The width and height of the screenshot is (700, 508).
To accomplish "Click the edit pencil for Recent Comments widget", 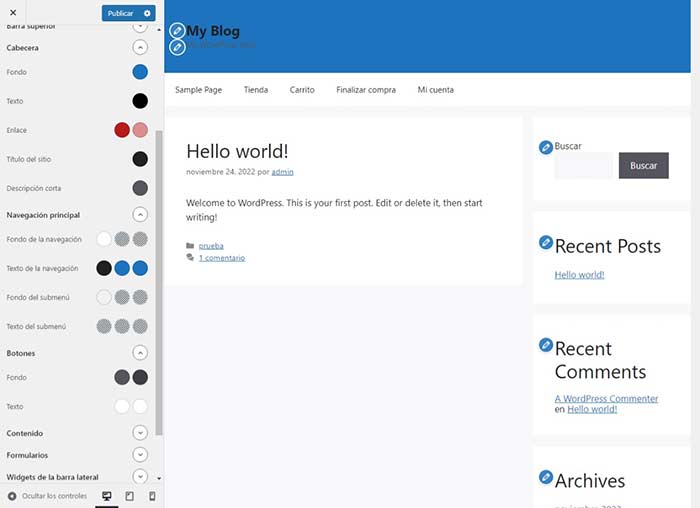I will click(545, 345).
